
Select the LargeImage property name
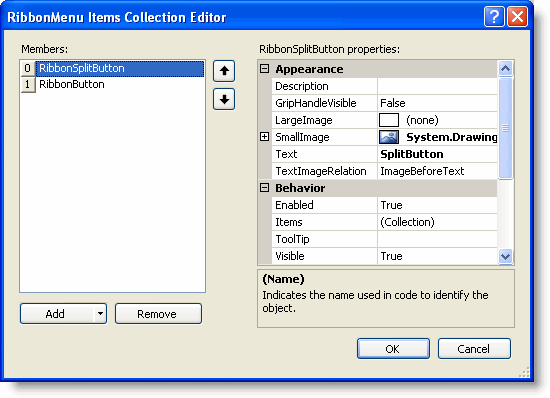point(303,120)
